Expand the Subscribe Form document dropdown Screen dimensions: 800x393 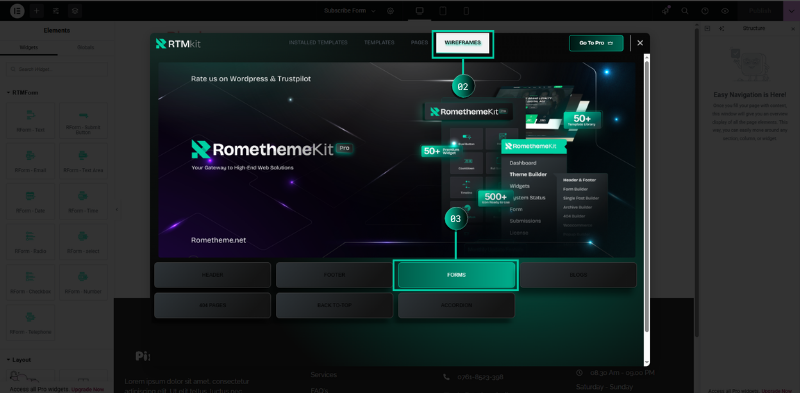point(349,11)
